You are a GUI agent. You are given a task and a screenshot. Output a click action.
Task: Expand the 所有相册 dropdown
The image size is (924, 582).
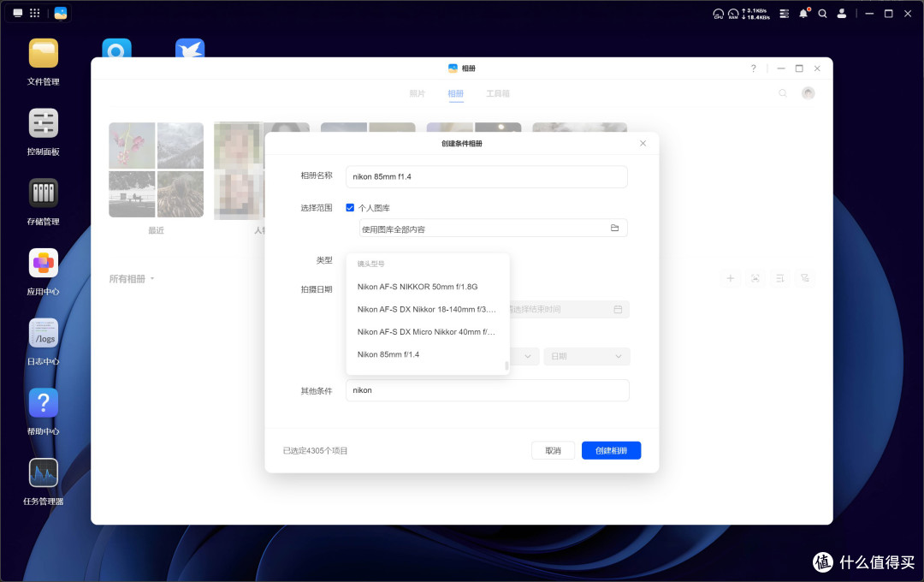[x=132, y=278]
